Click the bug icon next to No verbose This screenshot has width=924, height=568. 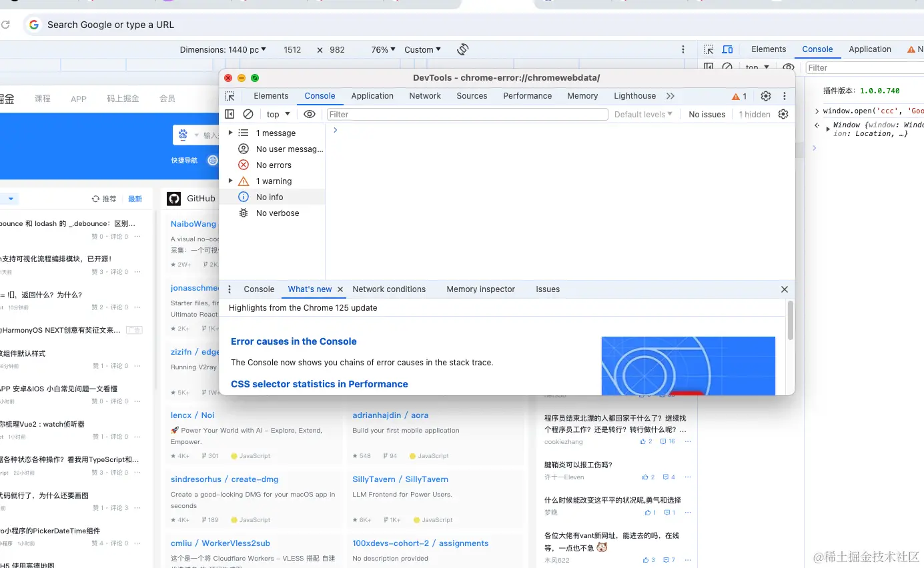[x=244, y=213]
